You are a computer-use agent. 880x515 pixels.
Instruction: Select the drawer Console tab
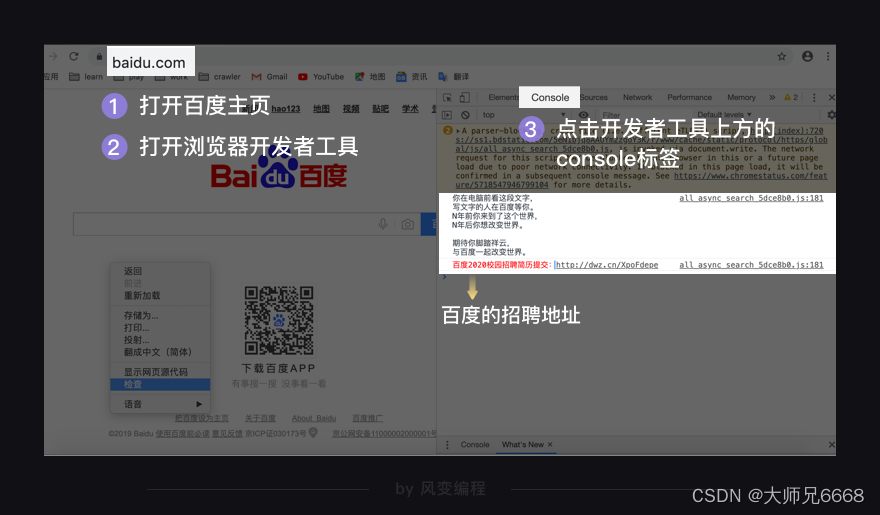click(x=475, y=444)
